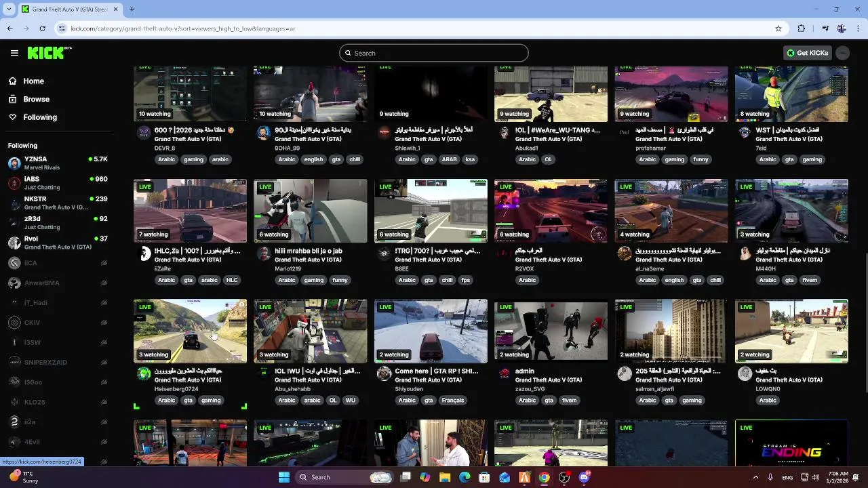
Task: Open Chrome extensions puzzle icon
Action: 802,28
